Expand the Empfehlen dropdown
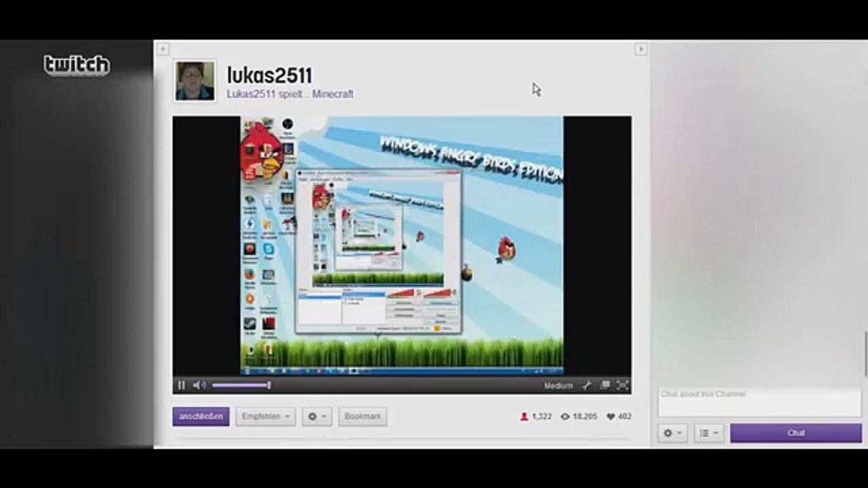 pos(265,416)
